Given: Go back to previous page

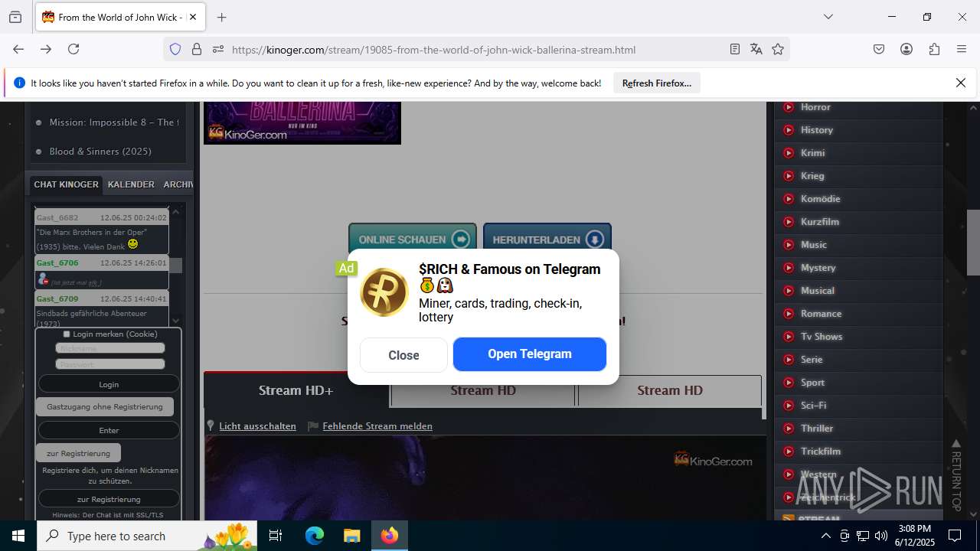Looking at the screenshot, I should [18, 49].
